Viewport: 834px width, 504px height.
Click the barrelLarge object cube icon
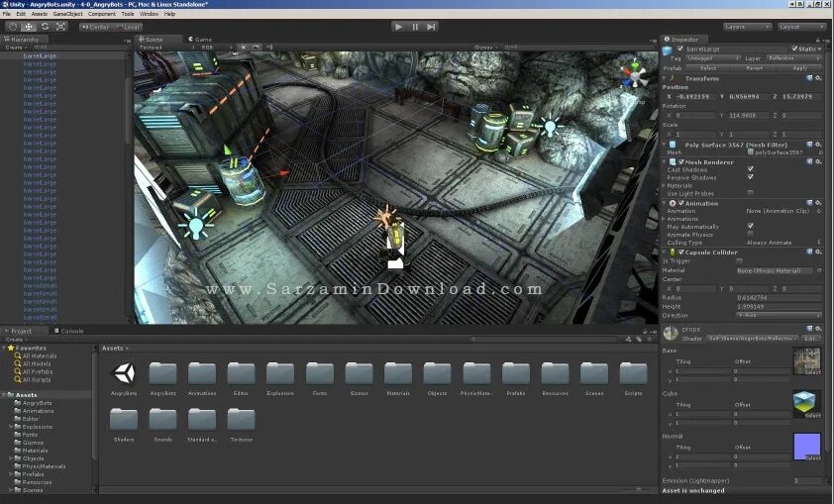(x=668, y=50)
